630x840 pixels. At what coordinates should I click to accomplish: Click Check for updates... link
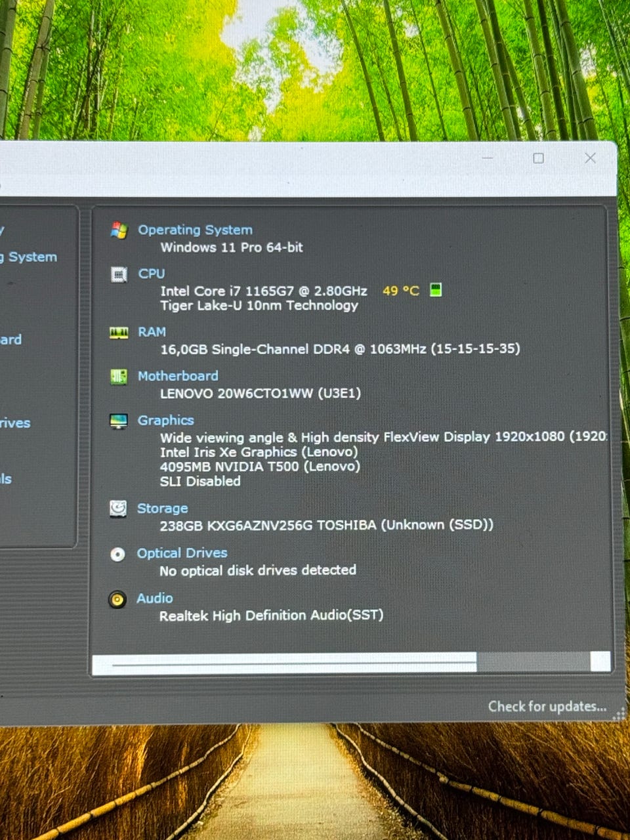tap(547, 706)
